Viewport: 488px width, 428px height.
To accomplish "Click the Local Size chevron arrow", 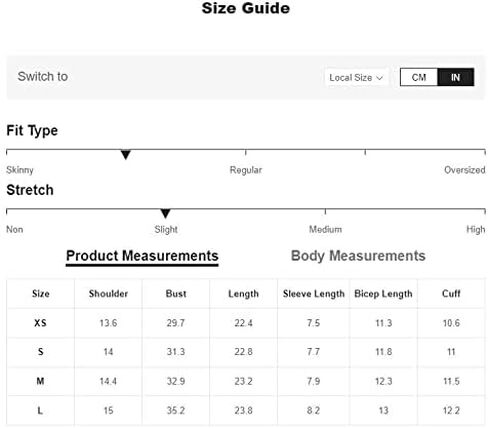I will point(379,78).
